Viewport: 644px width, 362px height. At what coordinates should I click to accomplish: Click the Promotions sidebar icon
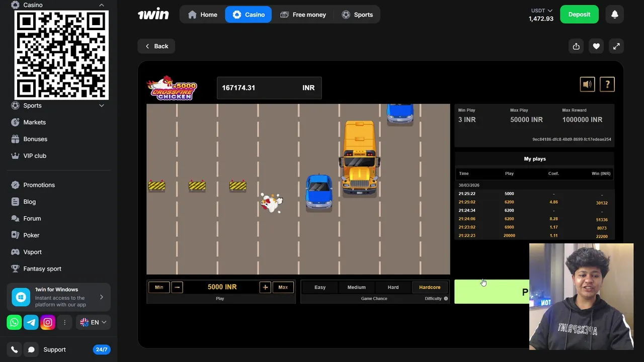point(15,185)
